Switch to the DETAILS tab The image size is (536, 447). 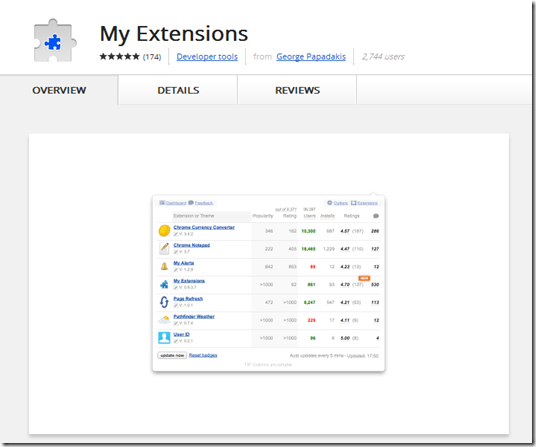[178, 90]
